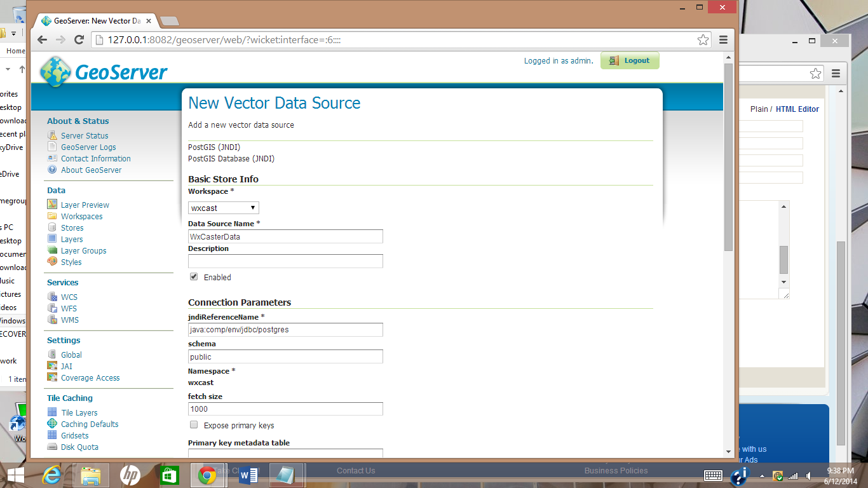
Task: Click the Server Status icon in sidebar
Action: click(52, 135)
